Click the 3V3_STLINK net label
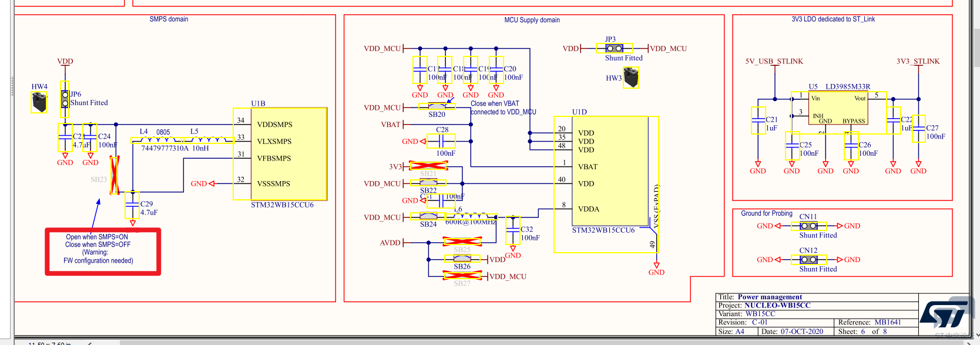This screenshot has height=345, width=980. 918,61
